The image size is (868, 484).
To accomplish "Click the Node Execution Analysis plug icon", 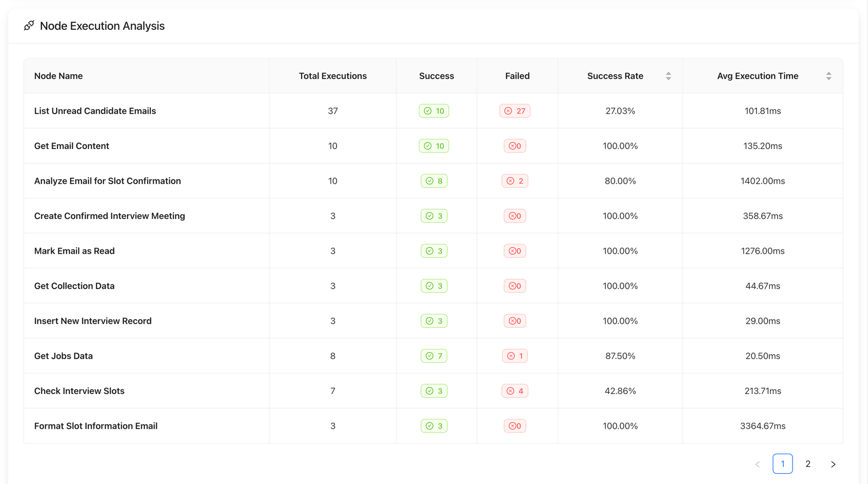I will click(29, 25).
